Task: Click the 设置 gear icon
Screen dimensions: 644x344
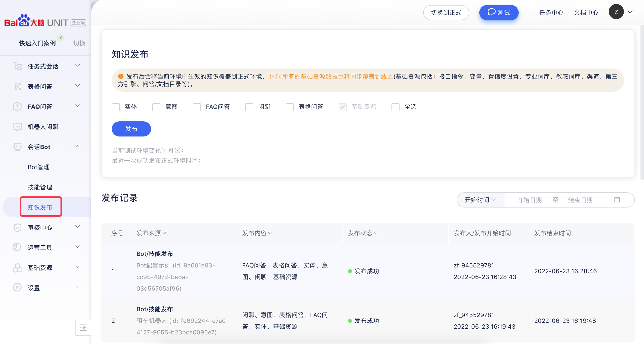Action: point(17,288)
